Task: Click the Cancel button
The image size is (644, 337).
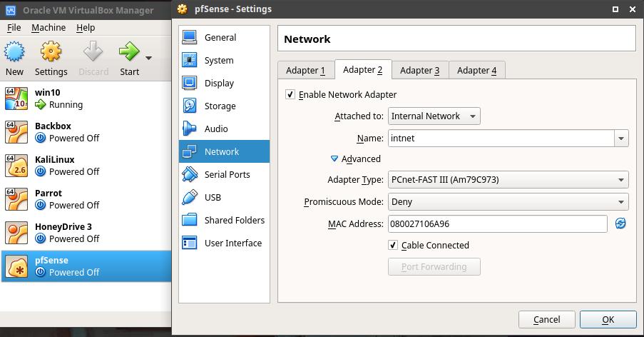Action: (547, 319)
